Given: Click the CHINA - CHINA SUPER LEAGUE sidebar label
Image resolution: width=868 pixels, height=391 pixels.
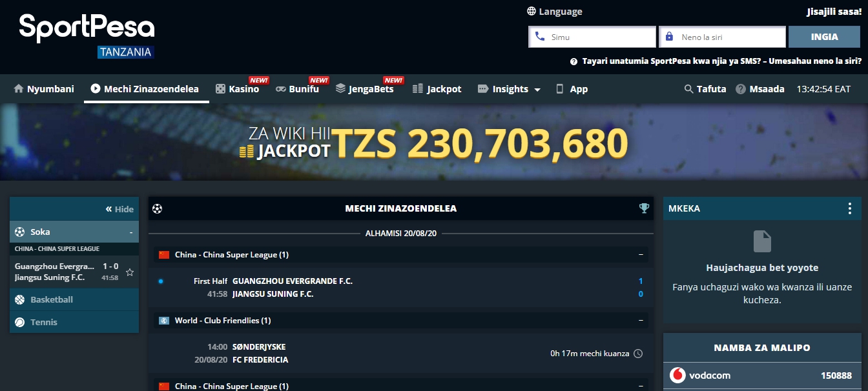Looking at the screenshot, I should (57, 248).
